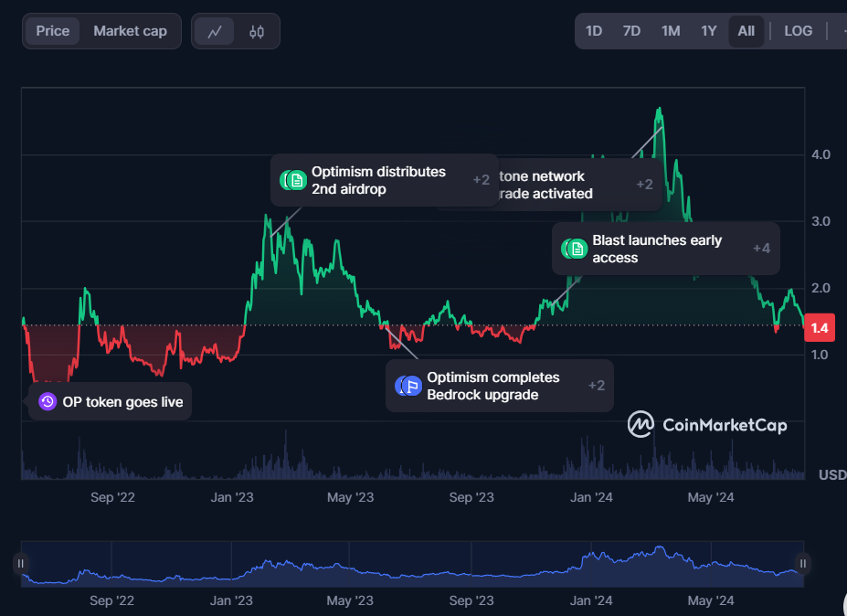The image size is (847, 616).
Task: Open 'Optimism distributes 2nd airdrop' event
Action: tap(384, 180)
